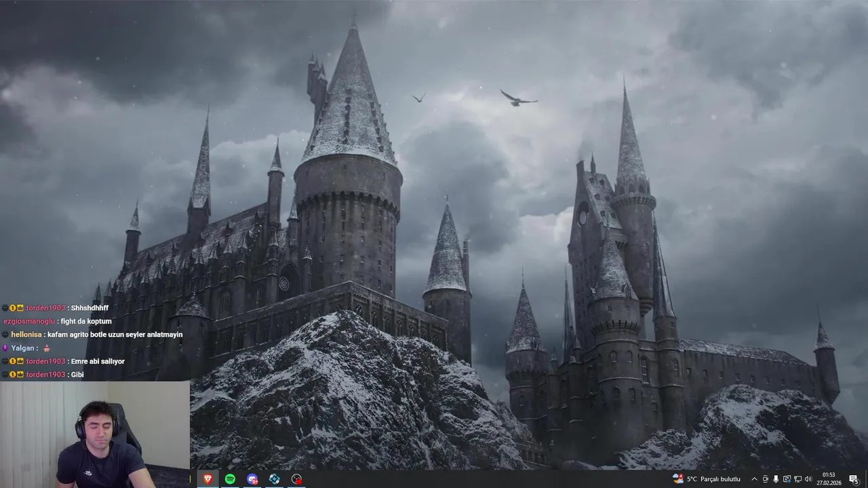Click the display card tray icon with badge
This screenshot has width=868, height=488.
787,479
